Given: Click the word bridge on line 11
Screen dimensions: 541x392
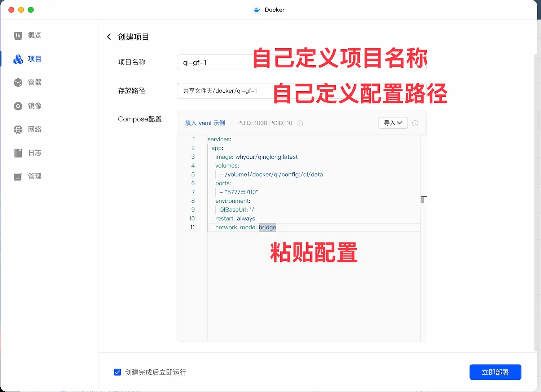Looking at the screenshot, I should pyautogui.click(x=267, y=227).
